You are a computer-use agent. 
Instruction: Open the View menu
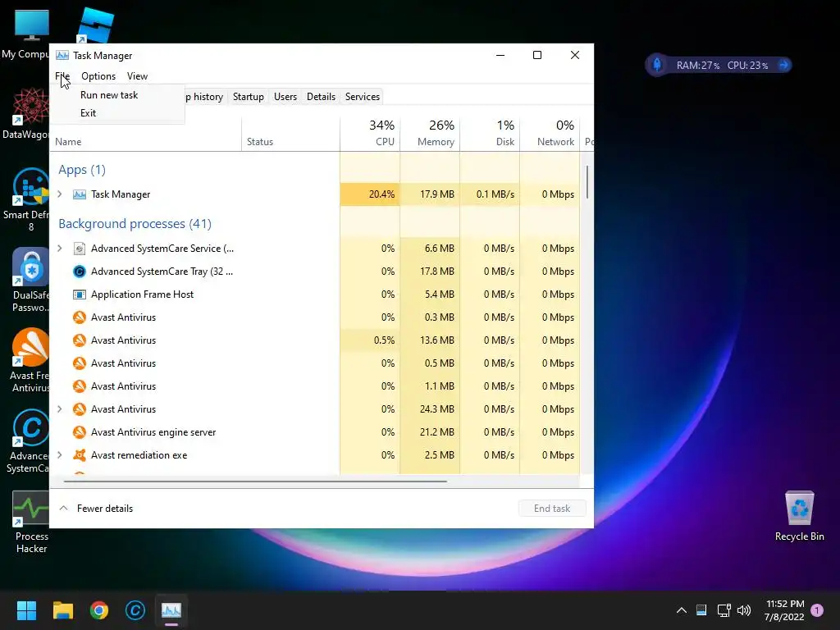137,76
